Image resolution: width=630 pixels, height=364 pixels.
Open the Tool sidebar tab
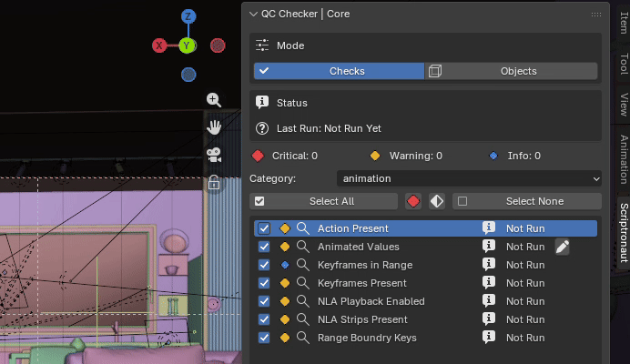pos(624,64)
